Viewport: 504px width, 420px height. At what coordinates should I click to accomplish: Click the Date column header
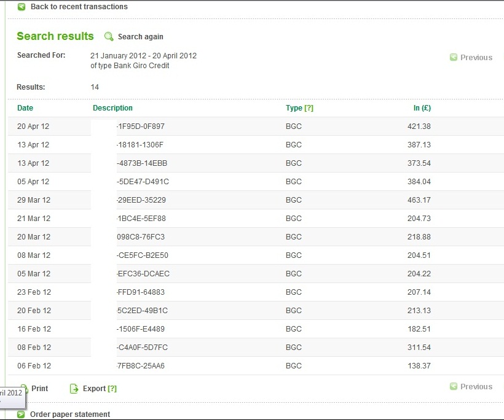(25, 108)
